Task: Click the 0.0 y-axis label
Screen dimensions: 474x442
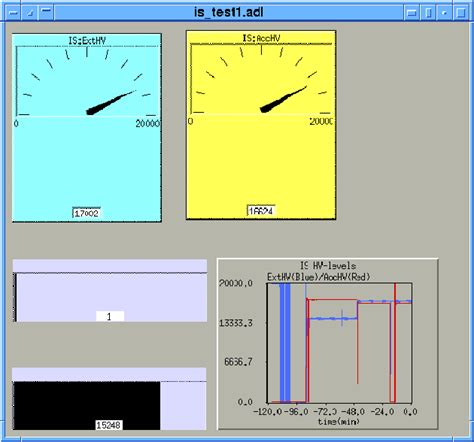Action: (x=245, y=402)
